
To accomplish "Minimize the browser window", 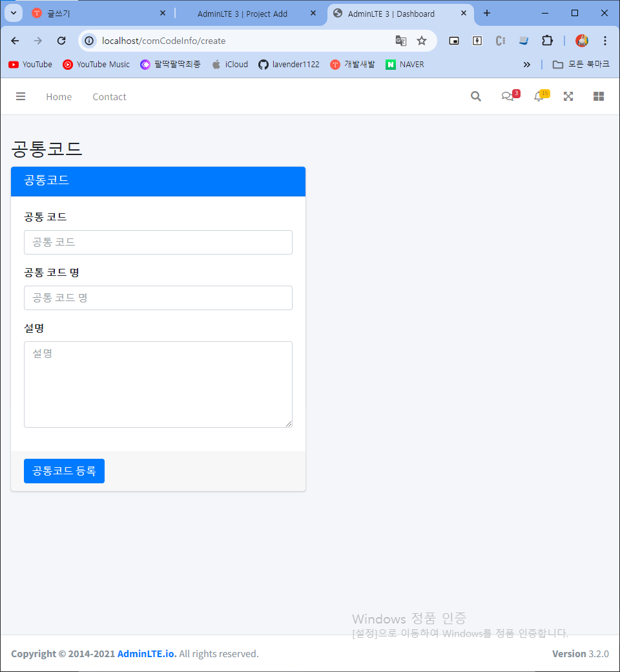I will tap(545, 14).
